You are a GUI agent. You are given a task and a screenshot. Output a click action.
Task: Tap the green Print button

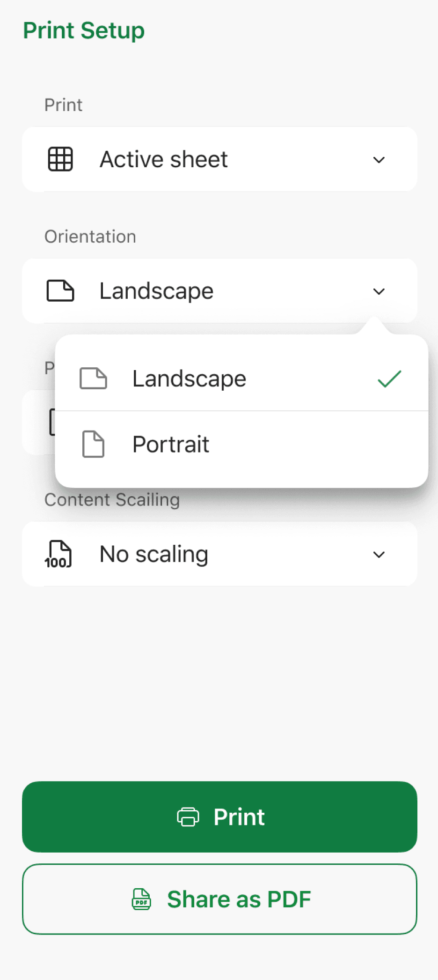[x=219, y=817]
